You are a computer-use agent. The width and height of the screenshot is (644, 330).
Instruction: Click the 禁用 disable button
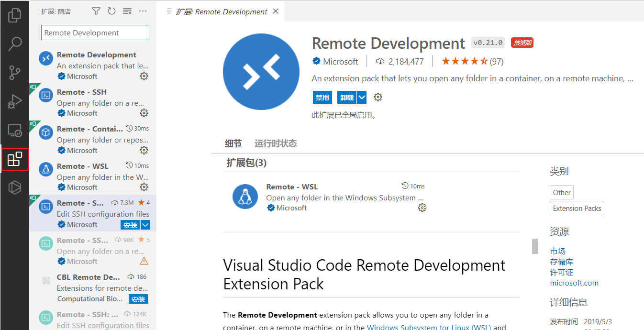click(322, 97)
